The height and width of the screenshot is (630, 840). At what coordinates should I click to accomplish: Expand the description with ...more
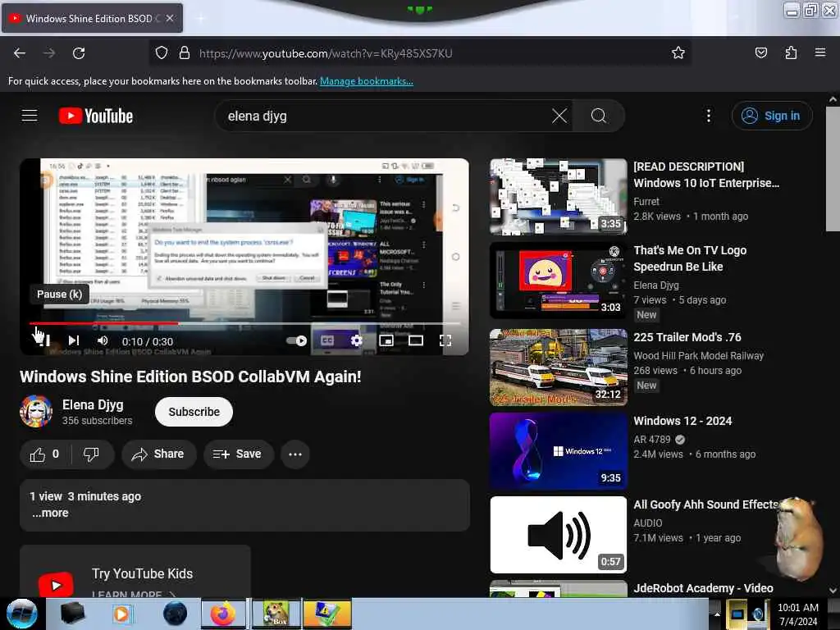(x=50, y=513)
